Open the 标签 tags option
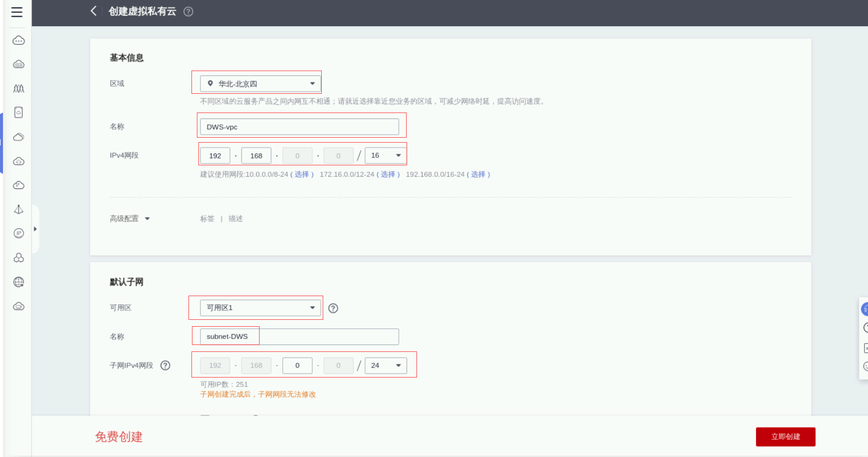 point(207,219)
